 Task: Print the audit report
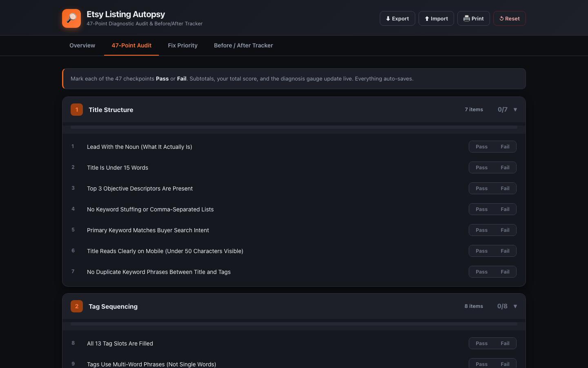(x=474, y=18)
